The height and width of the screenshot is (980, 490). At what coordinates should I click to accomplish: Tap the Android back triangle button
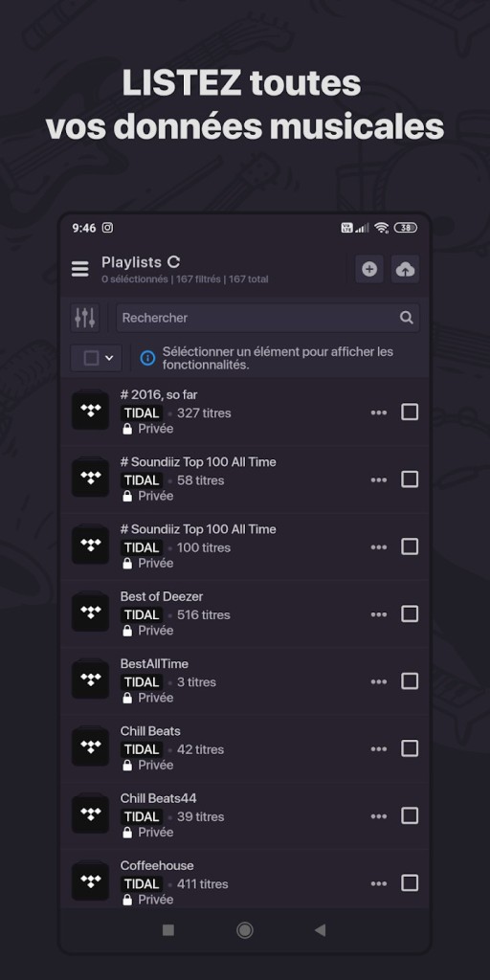click(x=320, y=930)
